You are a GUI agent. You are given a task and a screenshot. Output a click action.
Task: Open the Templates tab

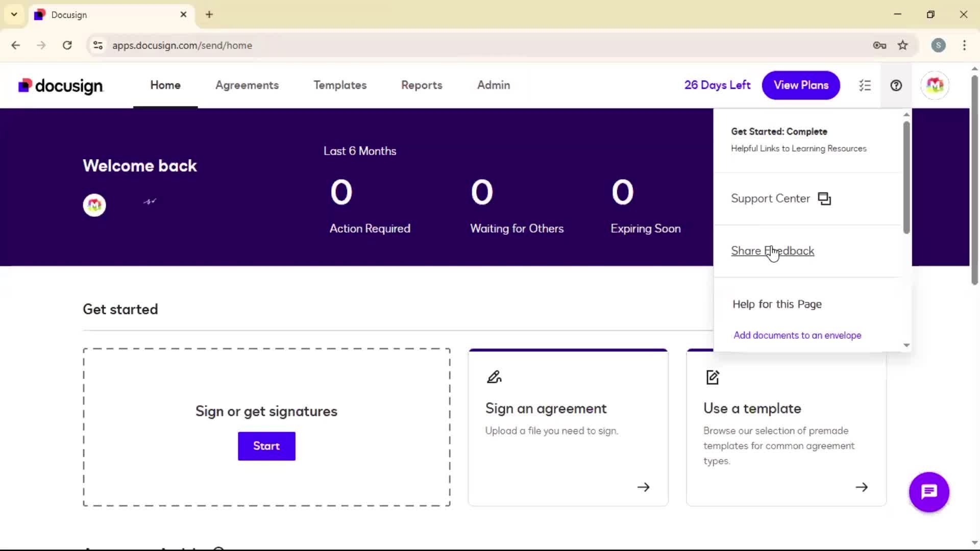340,85
